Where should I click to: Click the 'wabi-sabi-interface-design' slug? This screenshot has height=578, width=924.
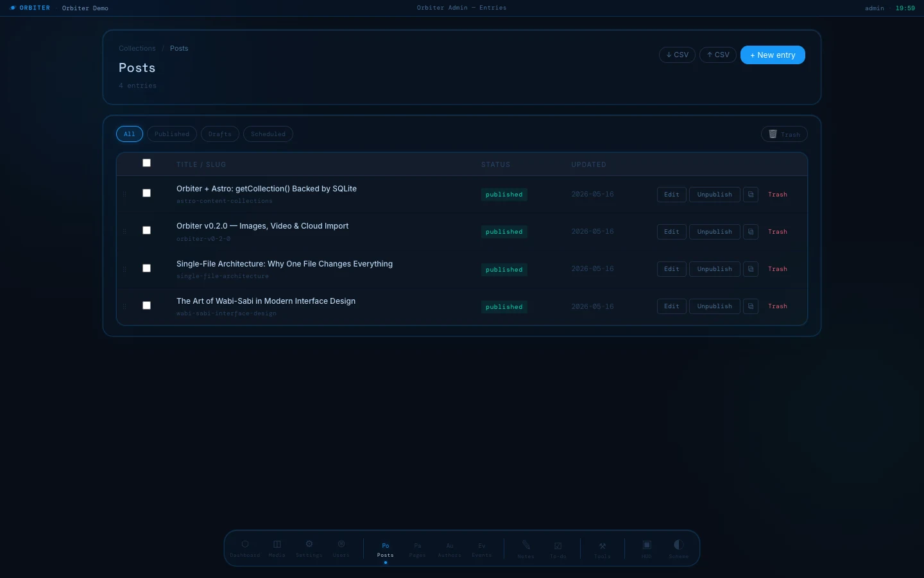pos(227,313)
